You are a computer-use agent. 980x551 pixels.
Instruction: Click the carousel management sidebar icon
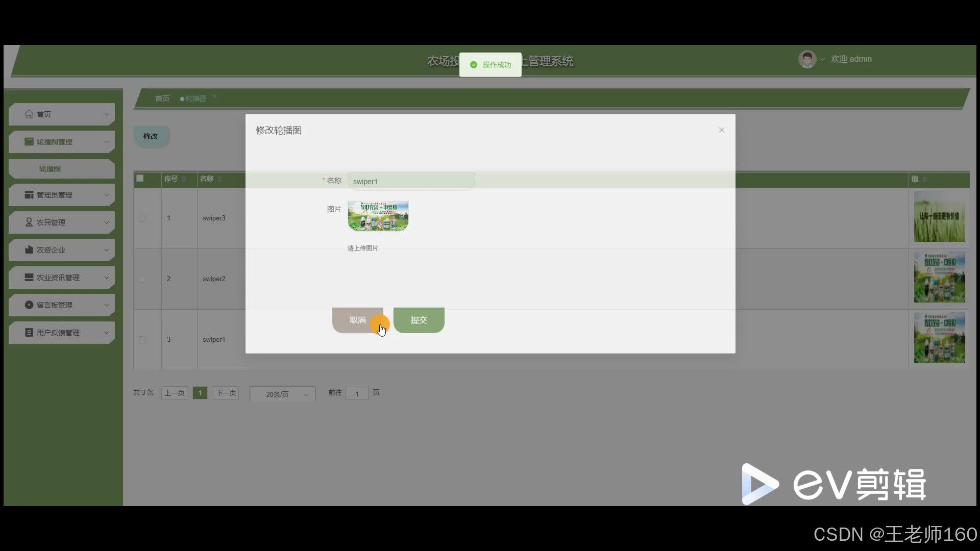tap(29, 142)
